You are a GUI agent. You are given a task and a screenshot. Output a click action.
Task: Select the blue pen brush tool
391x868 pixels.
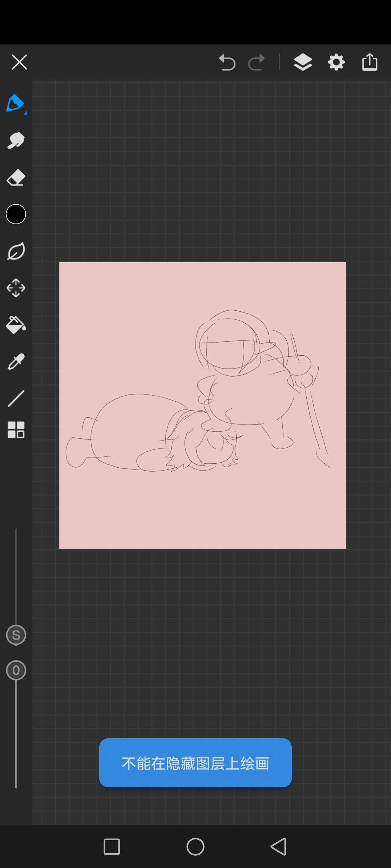[16, 104]
